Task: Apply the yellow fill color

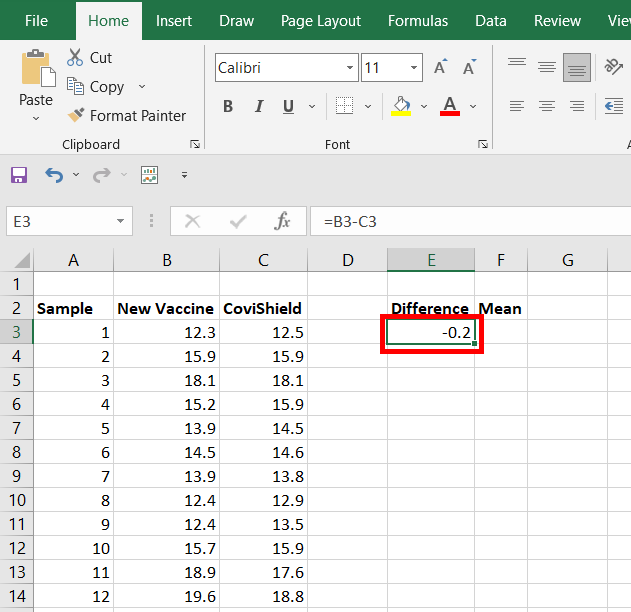Action: coord(402,106)
